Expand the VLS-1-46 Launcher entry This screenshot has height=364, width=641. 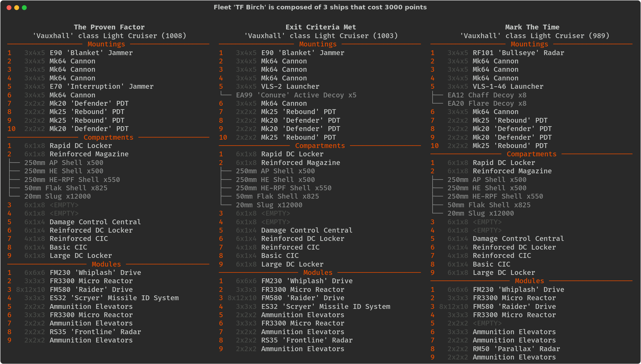coord(508,87)
